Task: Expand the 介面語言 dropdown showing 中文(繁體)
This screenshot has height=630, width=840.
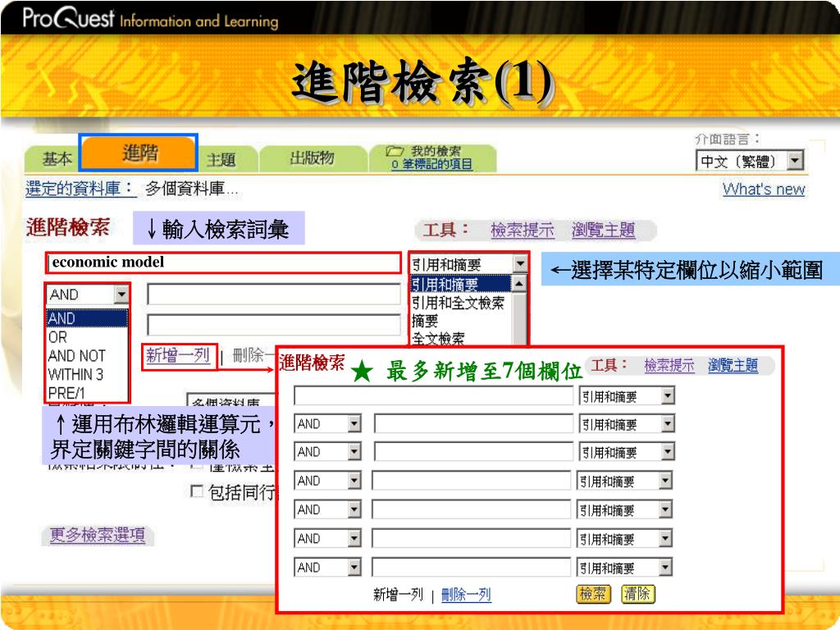Action: pyautogui.click(x=750, y=161)
